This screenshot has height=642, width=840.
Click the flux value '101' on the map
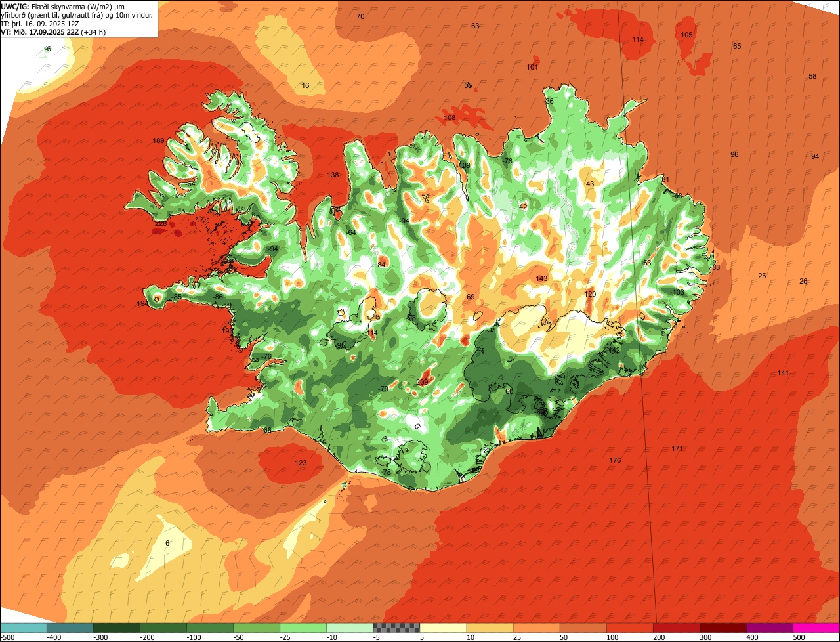tap(533, 68)
